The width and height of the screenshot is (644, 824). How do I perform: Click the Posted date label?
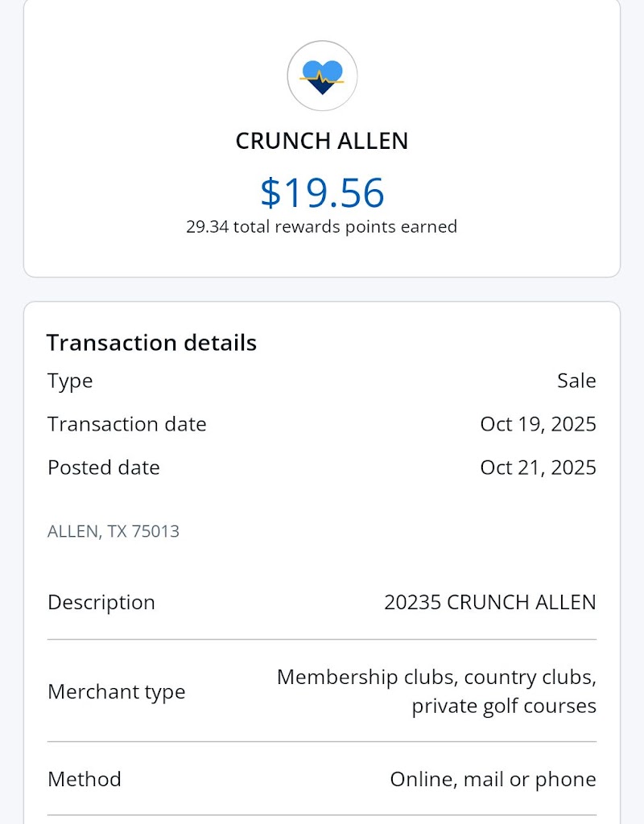pyautogui.click(x=104, y=468)
